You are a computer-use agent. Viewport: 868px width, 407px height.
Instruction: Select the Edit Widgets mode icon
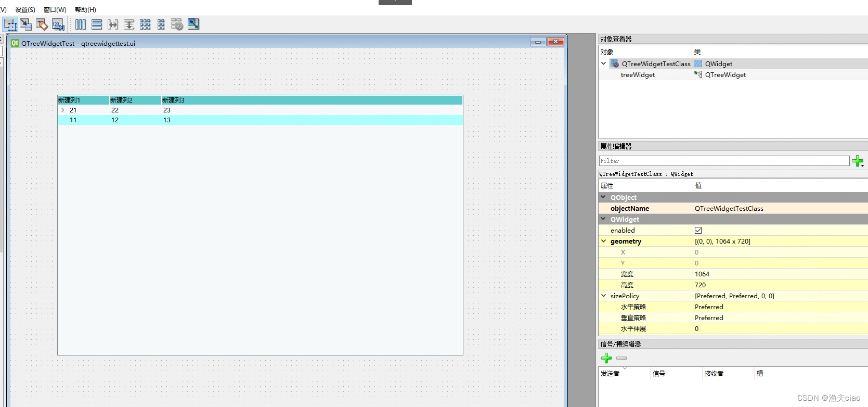pos(10,24)
